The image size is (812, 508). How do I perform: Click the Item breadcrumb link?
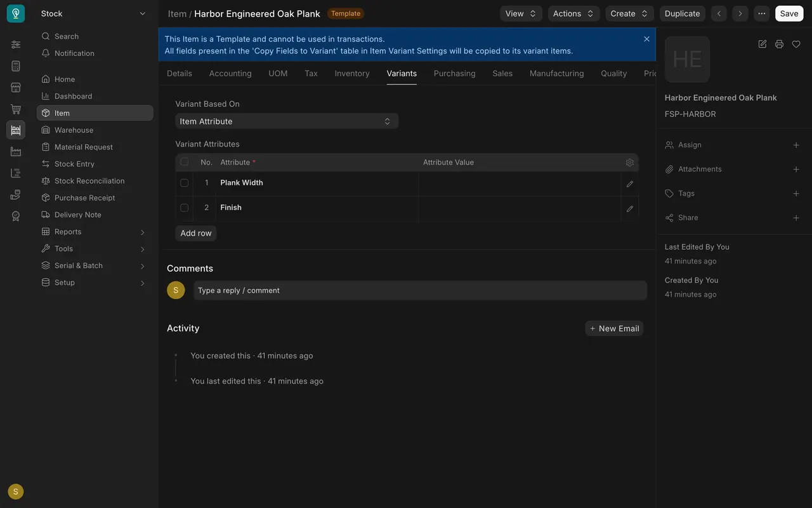point(177,13)
